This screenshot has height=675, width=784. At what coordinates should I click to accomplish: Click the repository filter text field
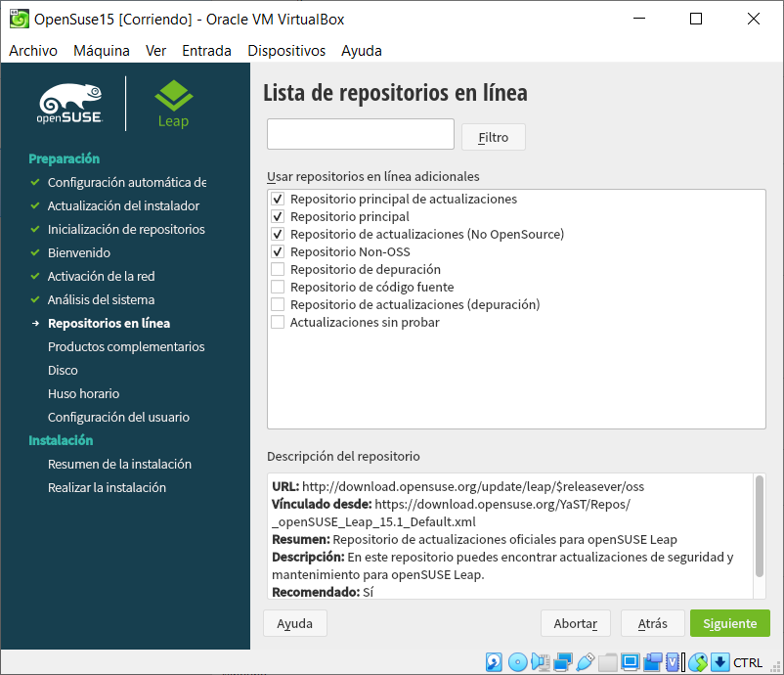pyautogui.click(x=361, y=134)
